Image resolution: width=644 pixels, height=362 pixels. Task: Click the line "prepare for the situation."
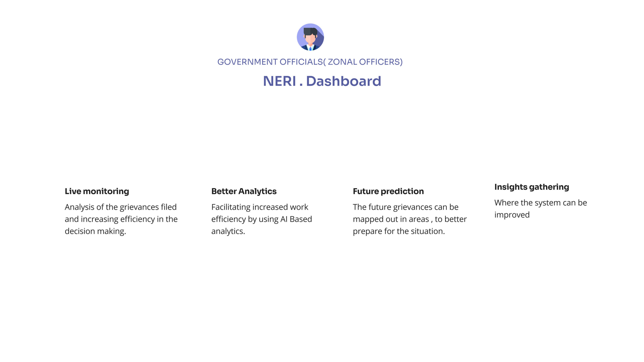399,231
